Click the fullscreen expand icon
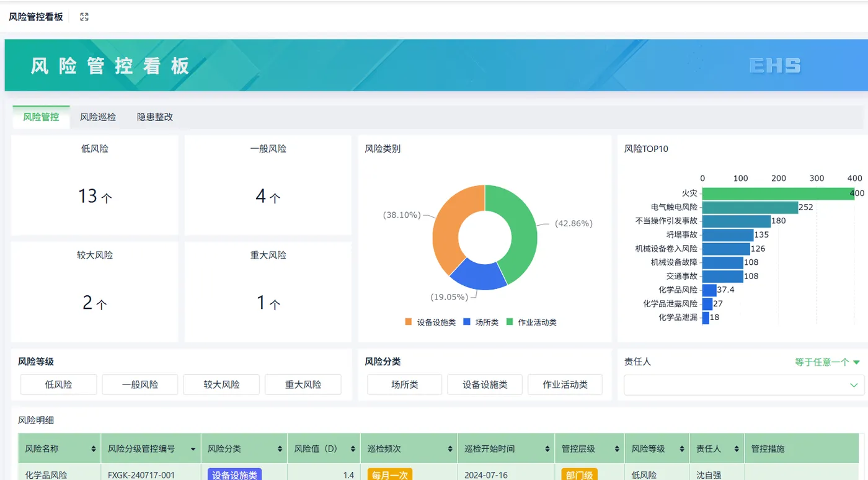 (84, 17)
